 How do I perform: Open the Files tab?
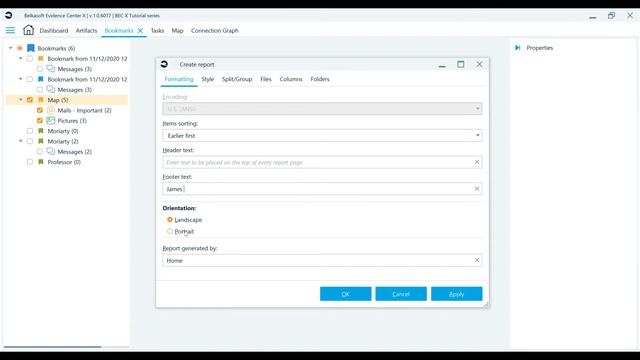pyautogui.click(x=266, y=79)
